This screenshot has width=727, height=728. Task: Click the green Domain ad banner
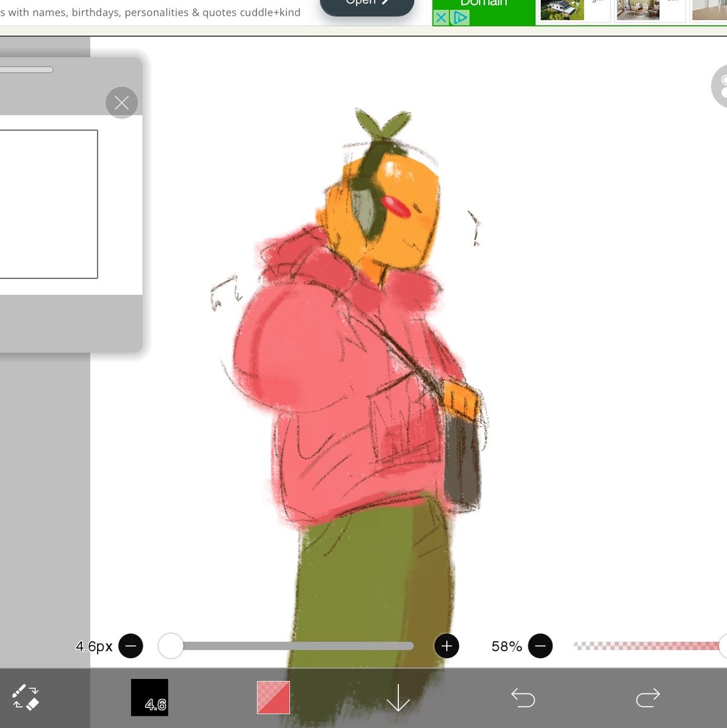pyautogui.click(x=484, y=12)
